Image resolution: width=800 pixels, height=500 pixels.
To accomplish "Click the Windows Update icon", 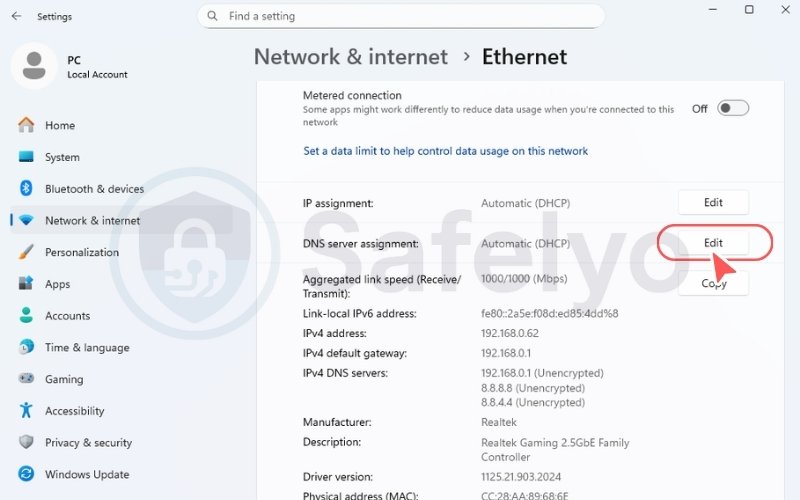I will (26, 474).
